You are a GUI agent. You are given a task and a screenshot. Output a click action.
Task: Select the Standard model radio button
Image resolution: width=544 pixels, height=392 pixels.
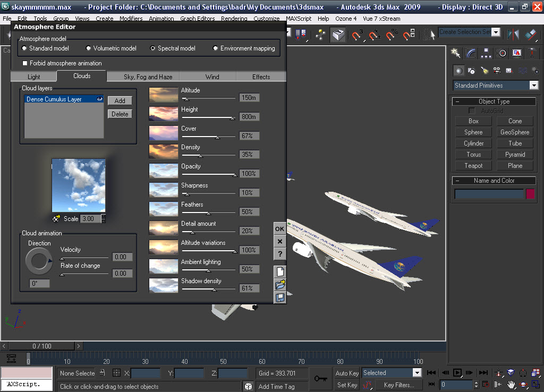[x=24, y=48]
